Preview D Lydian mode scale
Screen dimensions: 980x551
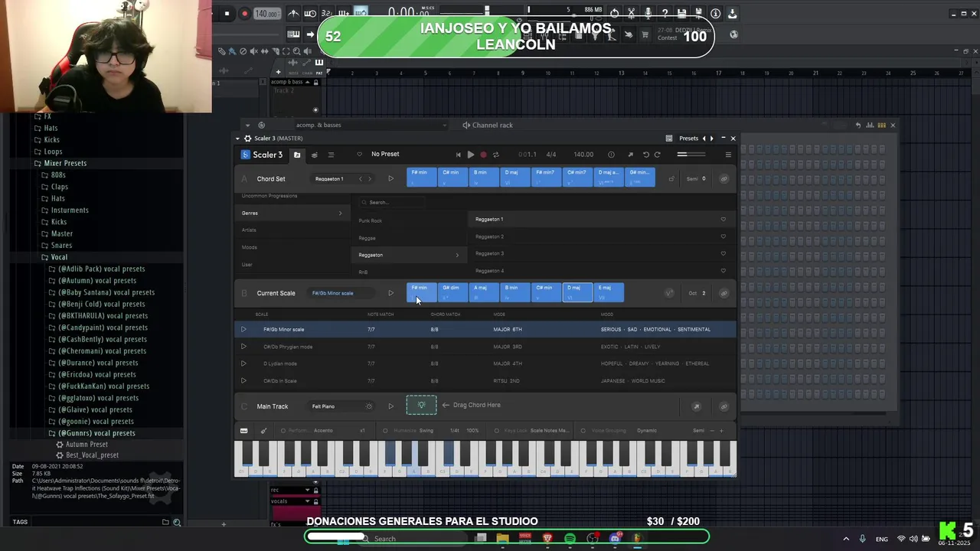tap(243, 364)
